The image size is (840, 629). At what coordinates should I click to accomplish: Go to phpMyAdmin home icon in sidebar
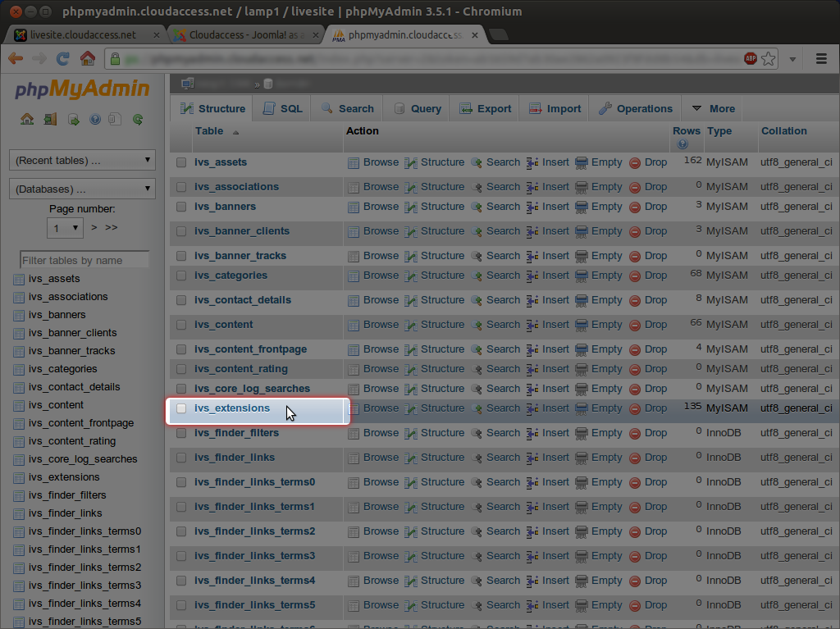pyautogui.click(x=27, y=120)
